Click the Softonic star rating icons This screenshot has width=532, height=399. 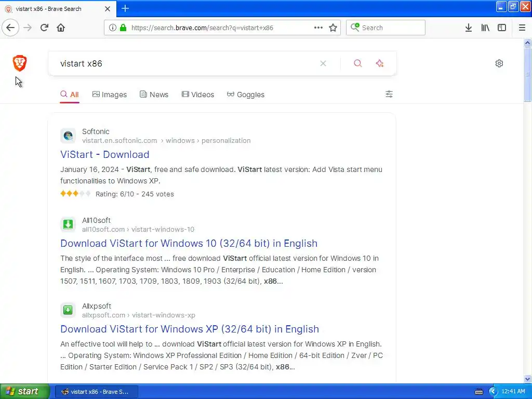click(x=75, y=194)
